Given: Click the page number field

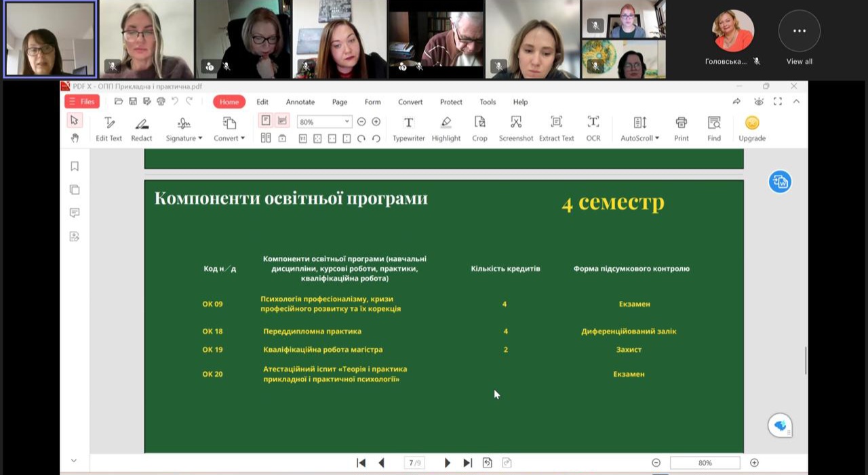Looking at the screenshot, I should [414, 463].
